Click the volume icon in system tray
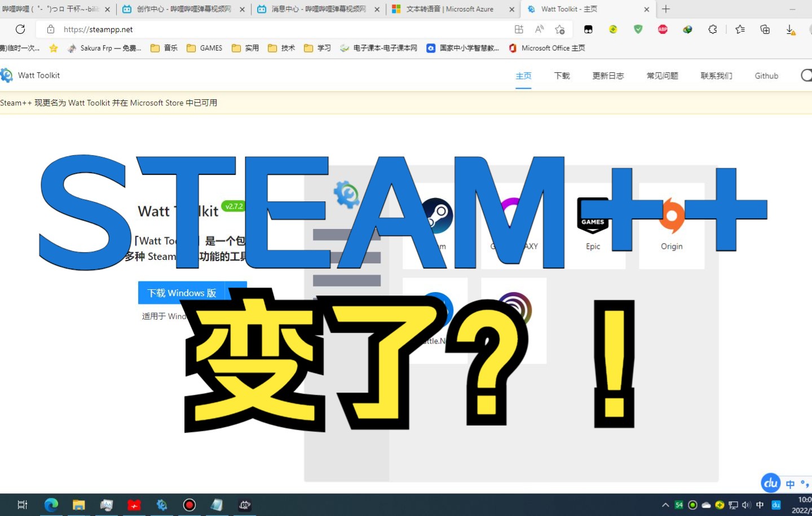Viewport: 812px width, 516px height. pyautogui.click(x=747, y=505)
